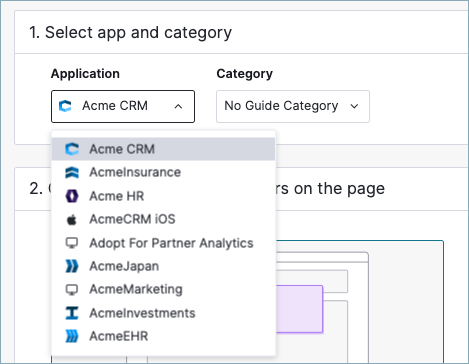Viewport: 469px width, 364px height.
Task: Click the purple Acme HR hexagon icon
Action: click(72, 196)
